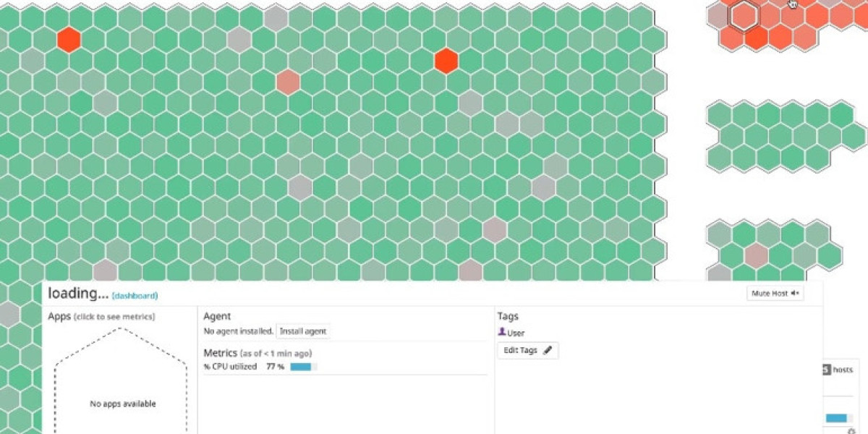Click the pencil Edit Tags button
Viewport: 868px width, 434px height.
click(x=528, y=350)
